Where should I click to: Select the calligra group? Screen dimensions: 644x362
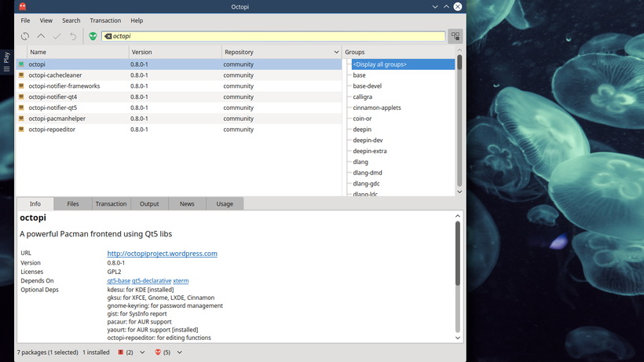click(362, 97)
